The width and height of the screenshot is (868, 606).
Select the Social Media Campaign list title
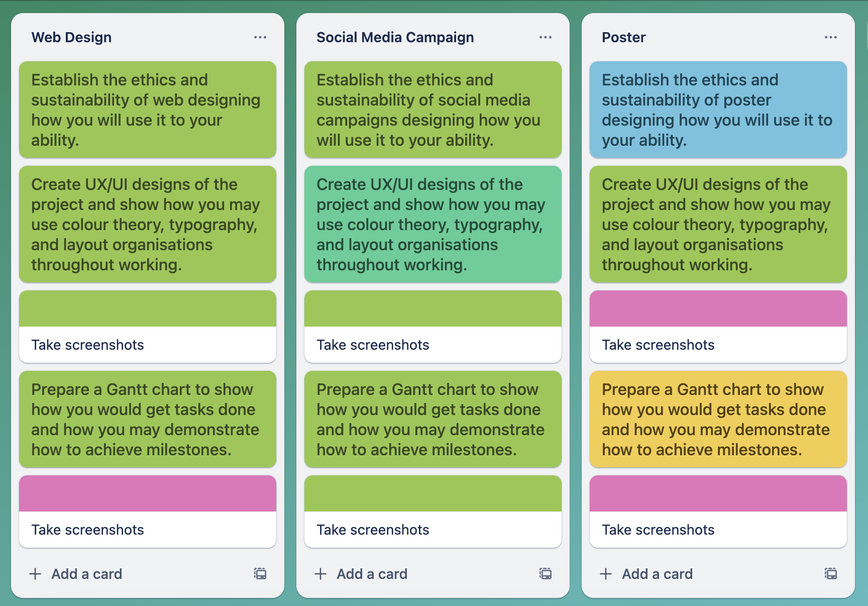(x=395, y=37)
